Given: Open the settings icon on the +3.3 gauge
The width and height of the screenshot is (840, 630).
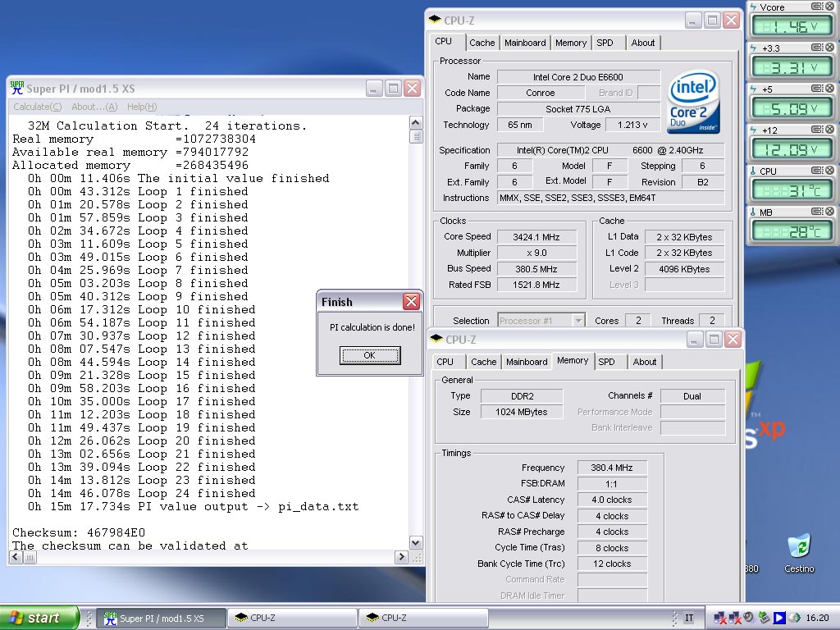Looking at the screenshot, I should point(817,48).
